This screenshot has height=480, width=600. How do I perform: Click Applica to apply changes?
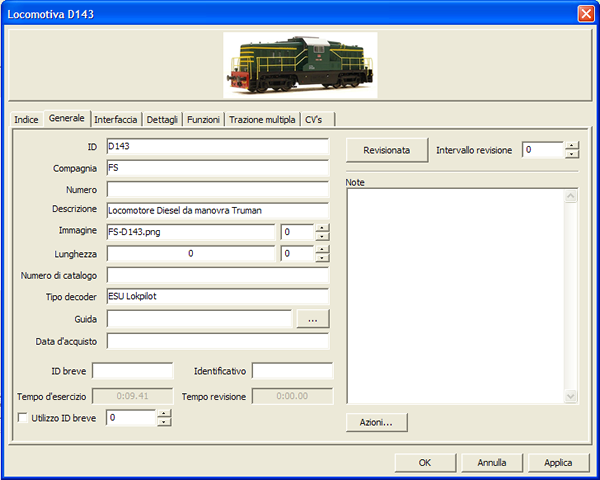click(558, 463)
